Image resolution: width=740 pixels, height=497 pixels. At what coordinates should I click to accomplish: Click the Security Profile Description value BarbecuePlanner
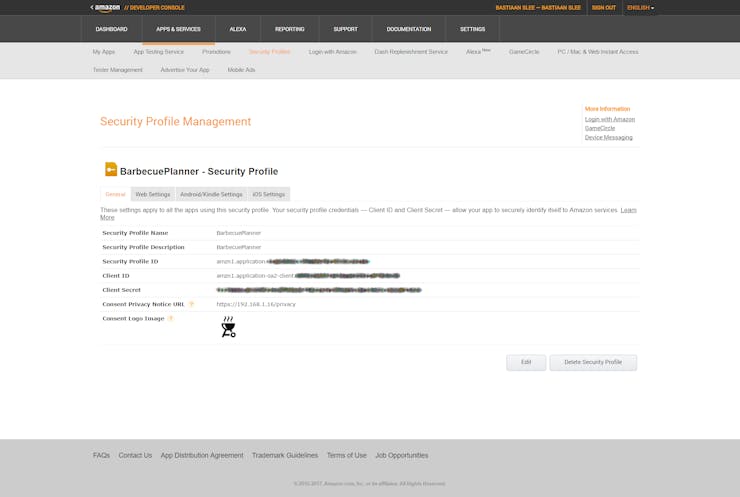pos(239,247)
